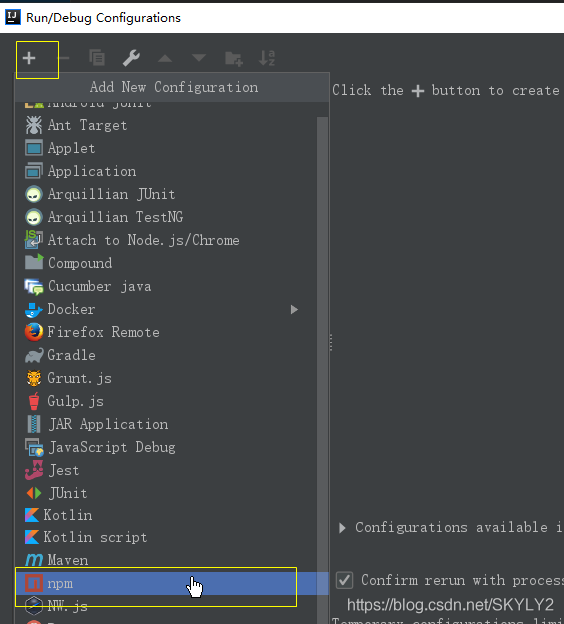
Task: Expand the Docker submenu arrow
Action: 294,310
